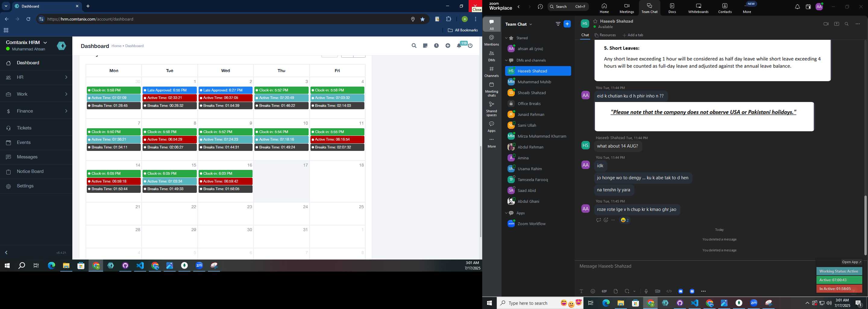Collapse the HRM sidebar with arrow
This screenshot has width=868, height=309.
[x=6, y=253]
